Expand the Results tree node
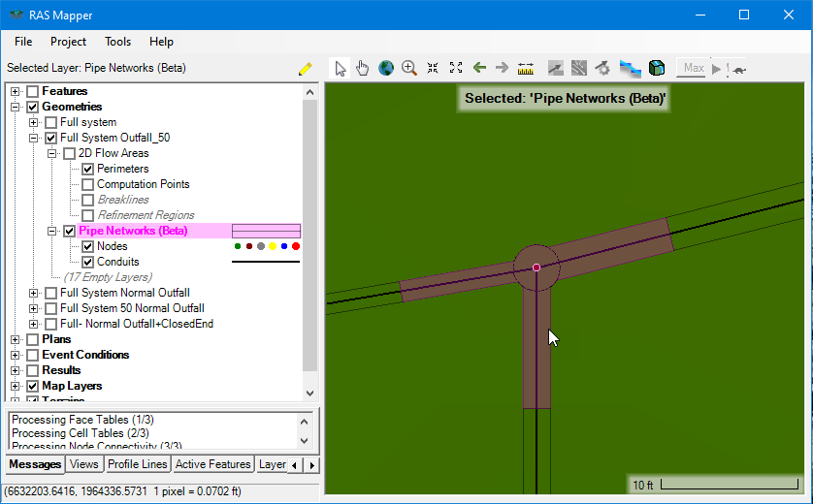 (x=16, y=370)
